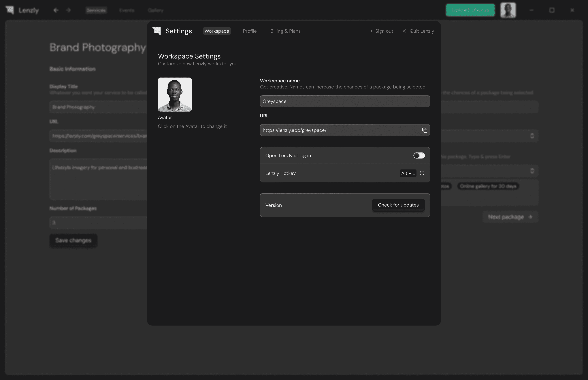Click the X icon beside Quit Lenzly
The width and height of the screenshot is (588, 380).
pyautogui.click(x=404, y=31)
